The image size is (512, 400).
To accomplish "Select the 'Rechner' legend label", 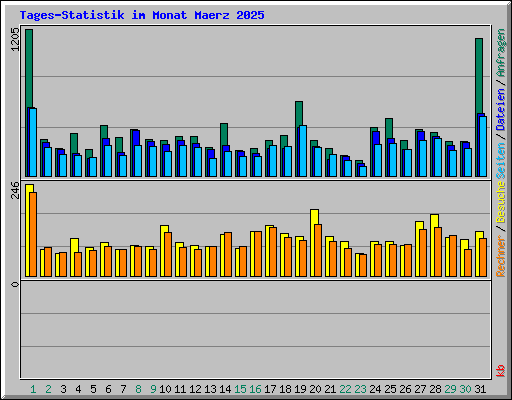I will 501,256.
